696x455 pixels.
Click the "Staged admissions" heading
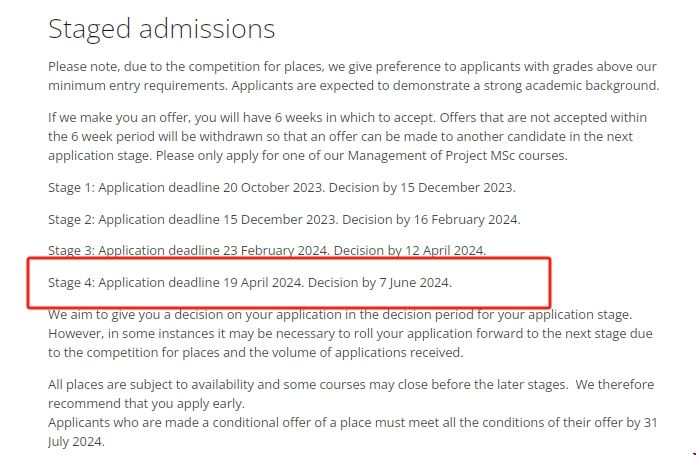point(161,28)
